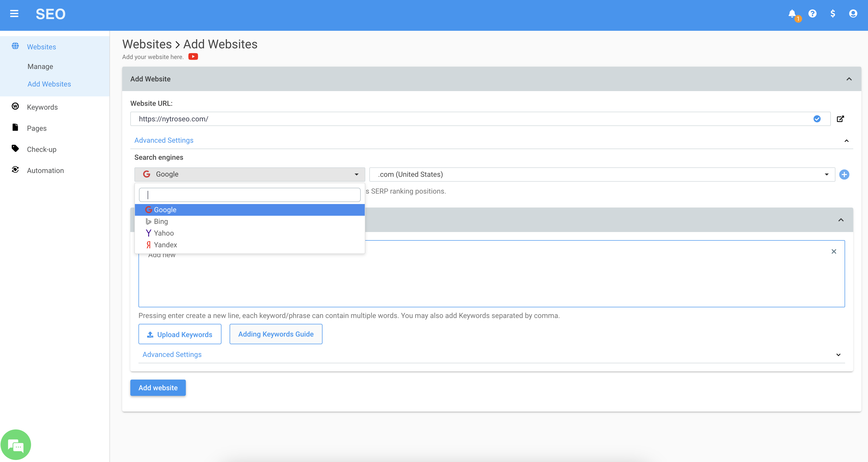Choose Google from the dropdown list
The width and height of the screenshot is (868, 462).
[x=250, y=210]
